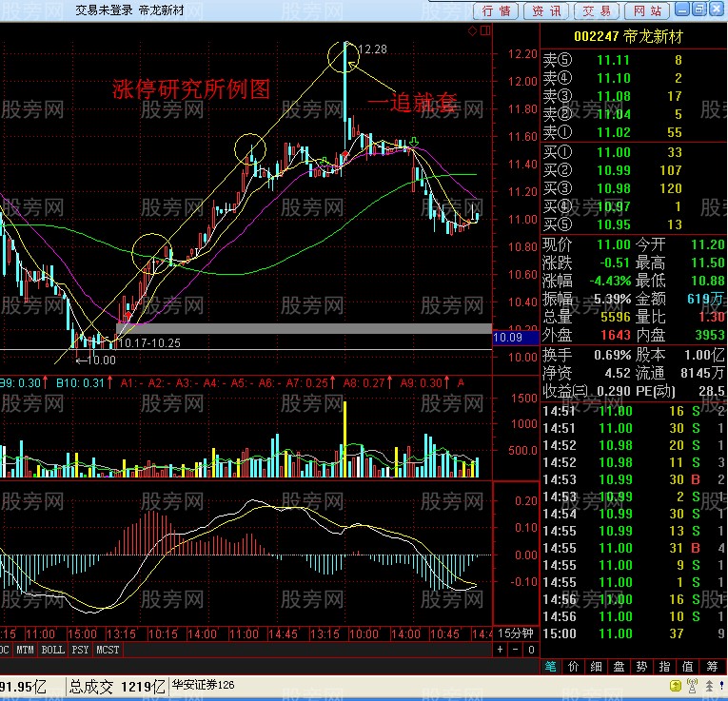Click the 换手 0.69% turnover value
The width and height of the screenshot is (728, 701).
coord(613,355)
